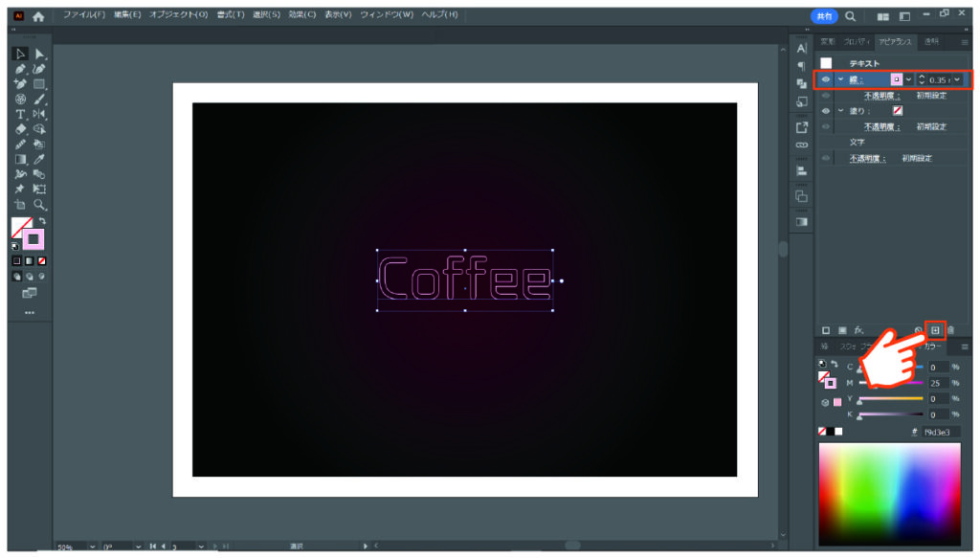Delete selected item trash icon in Appearance
The width and height of the screenshot is (980, 558).
click(x=950, y=330)
